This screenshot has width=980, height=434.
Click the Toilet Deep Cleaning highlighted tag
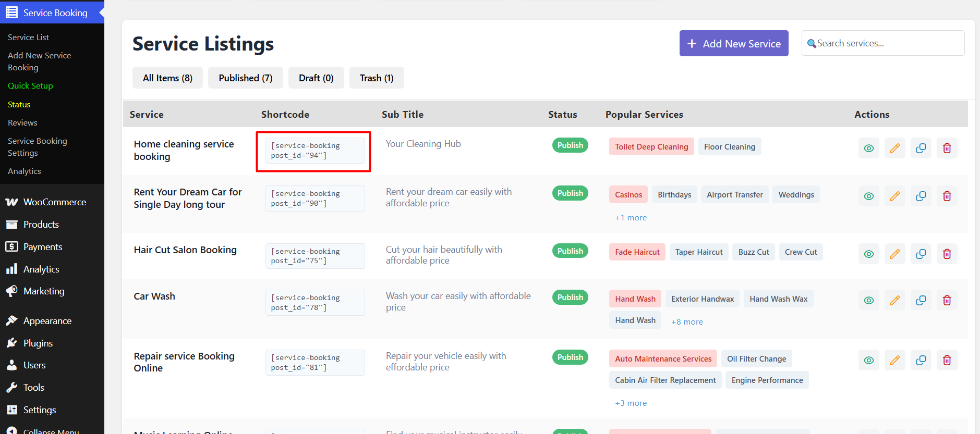point(651,147)
